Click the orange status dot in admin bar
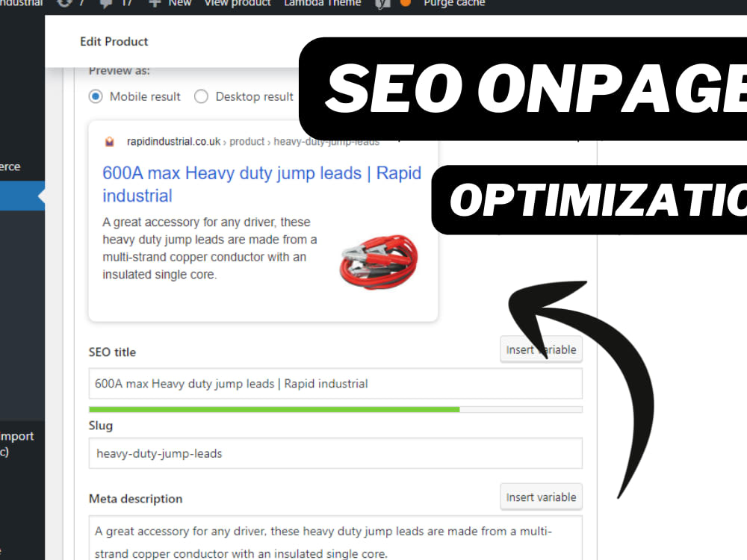This screenshot has height=560, width=747. point(406,3)
